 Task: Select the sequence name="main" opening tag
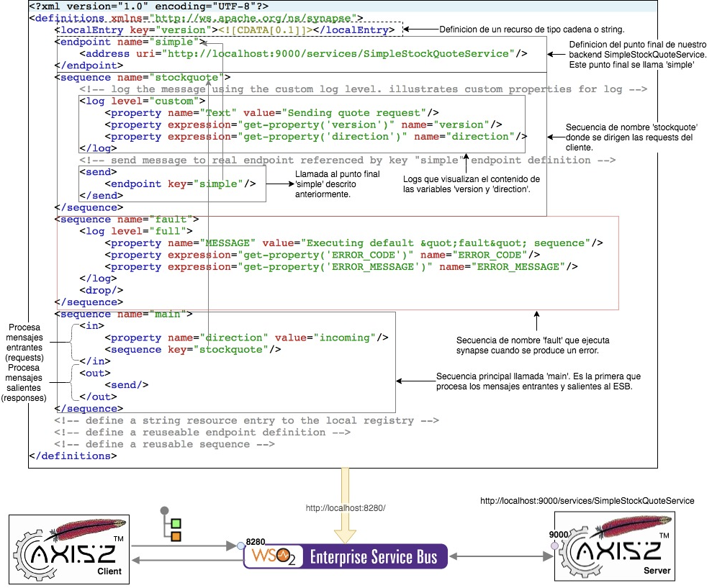click(124, 314)
